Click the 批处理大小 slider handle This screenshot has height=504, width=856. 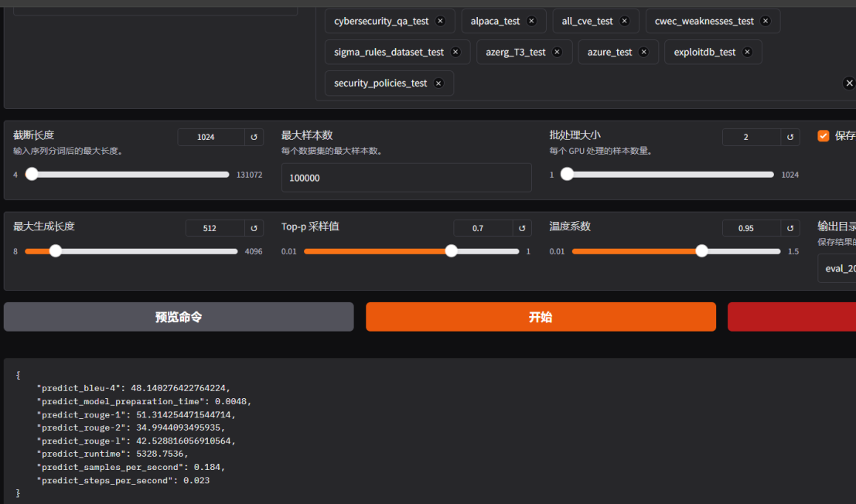(568, 174)
